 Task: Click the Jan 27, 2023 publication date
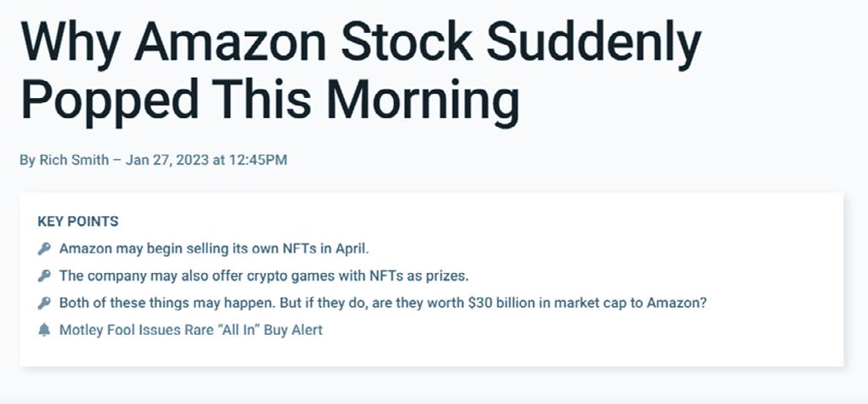pos(167,160)
